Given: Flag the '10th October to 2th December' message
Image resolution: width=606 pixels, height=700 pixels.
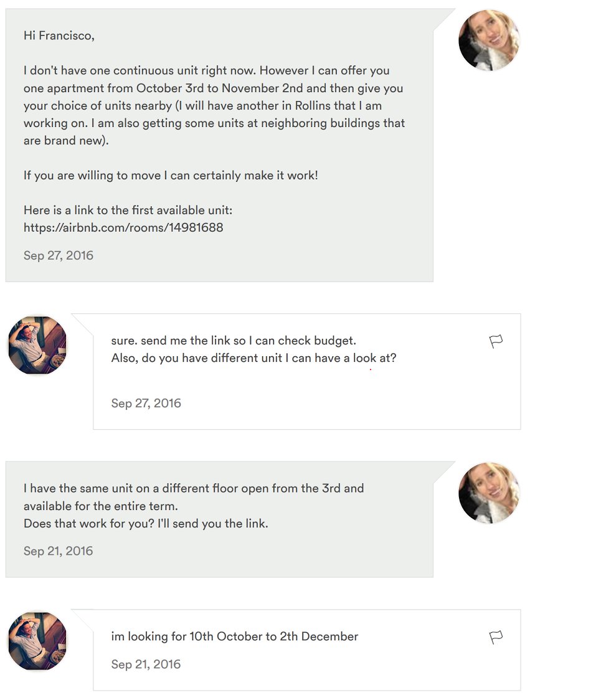Looking at the screenshot, I should [496, 637].
